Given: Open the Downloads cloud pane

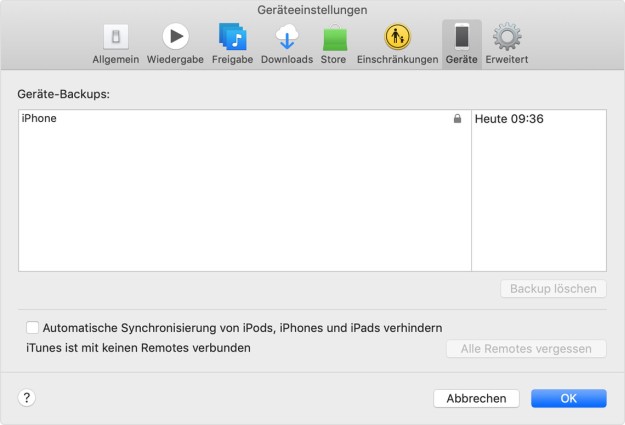Looking at the screenshot, I should click(x=287, y=44).
